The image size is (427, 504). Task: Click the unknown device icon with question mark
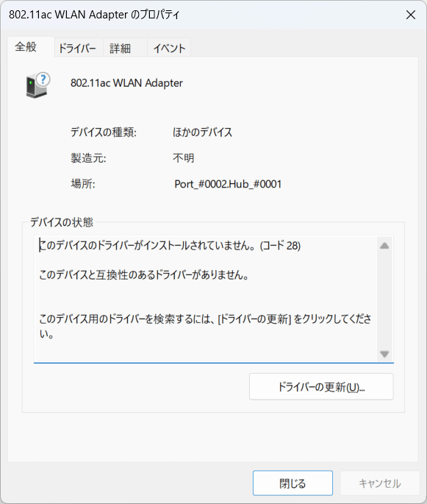pos(38,85)
